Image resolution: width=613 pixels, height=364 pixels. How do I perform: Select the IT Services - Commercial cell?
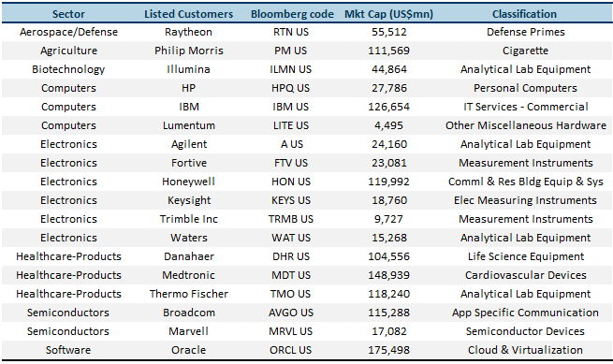525,107
